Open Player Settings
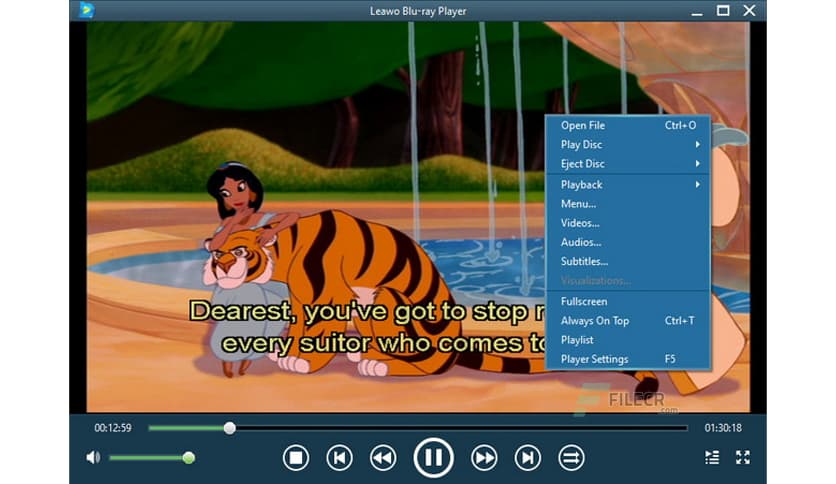The width and height of the screenshot is (836, 484). coord(628,359)
